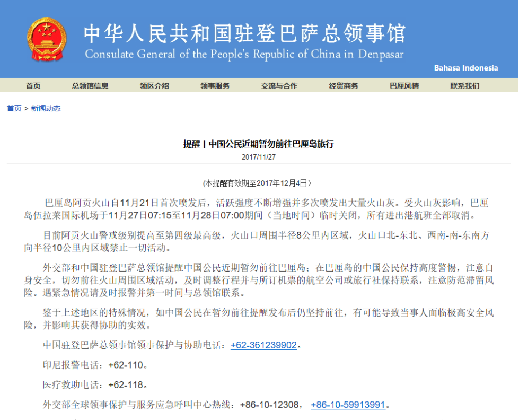Click the label 外交部全球领事保护与服务应急呼叫中心热线
519x420 pixels.
coord(137,405)
